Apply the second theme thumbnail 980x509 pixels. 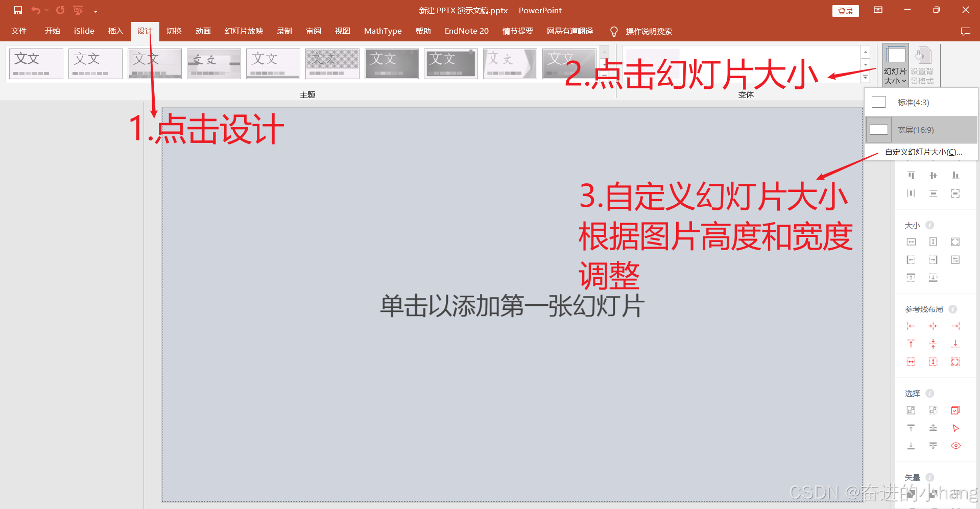click(95, 64)
